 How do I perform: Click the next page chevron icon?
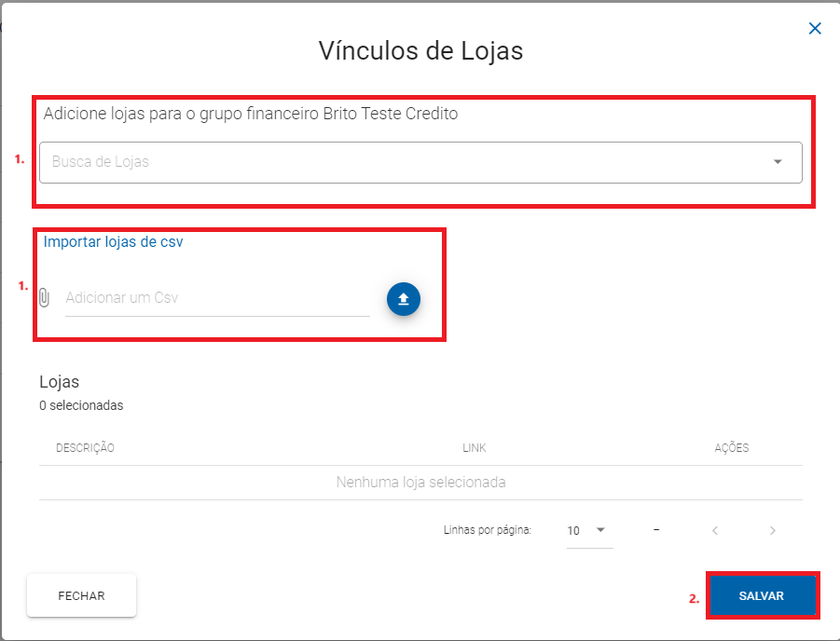(772, 530)
